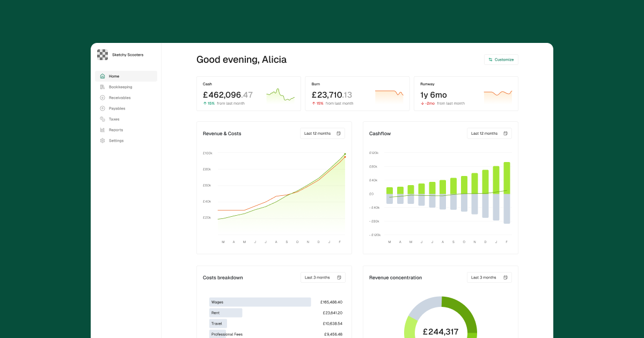Click the Wages bar in Costs breakdown
The width and height of the screenshot is (644, 338).
point(260,302)
